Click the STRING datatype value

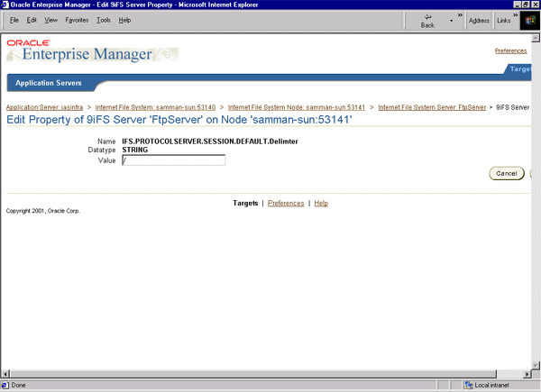[x=135, y=150]
